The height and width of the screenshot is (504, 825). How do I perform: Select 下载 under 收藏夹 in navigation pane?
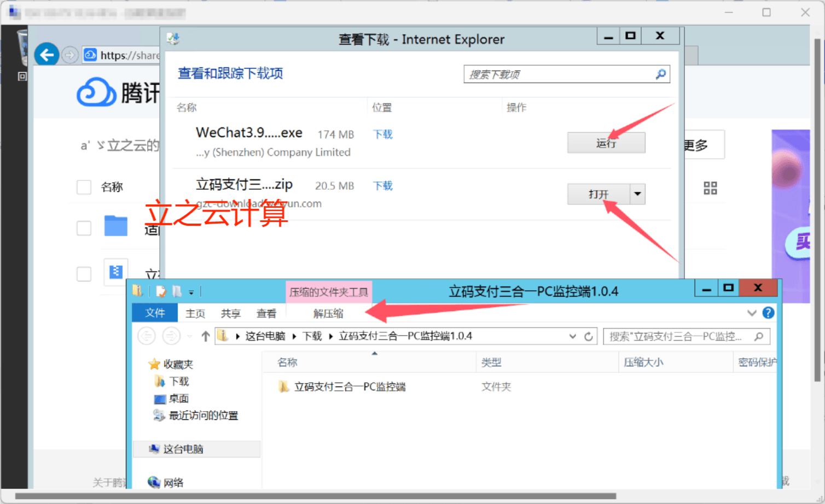coord(179,382)
